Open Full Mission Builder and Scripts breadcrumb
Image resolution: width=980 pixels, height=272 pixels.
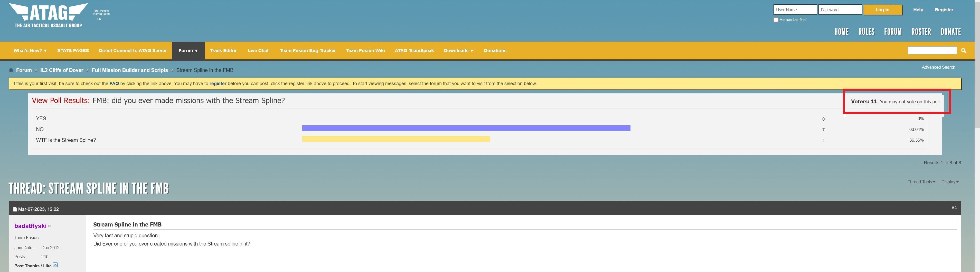point(130,70)
